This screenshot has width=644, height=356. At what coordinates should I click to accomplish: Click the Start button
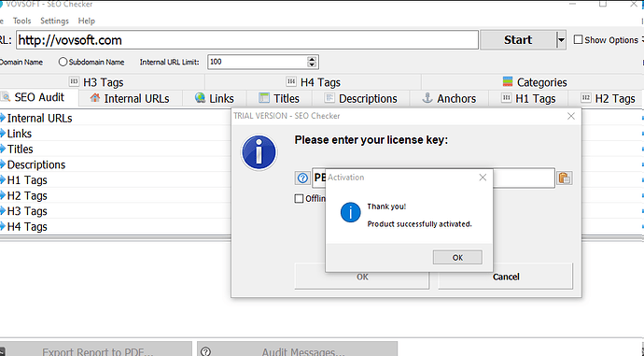[x=518, y=40]
